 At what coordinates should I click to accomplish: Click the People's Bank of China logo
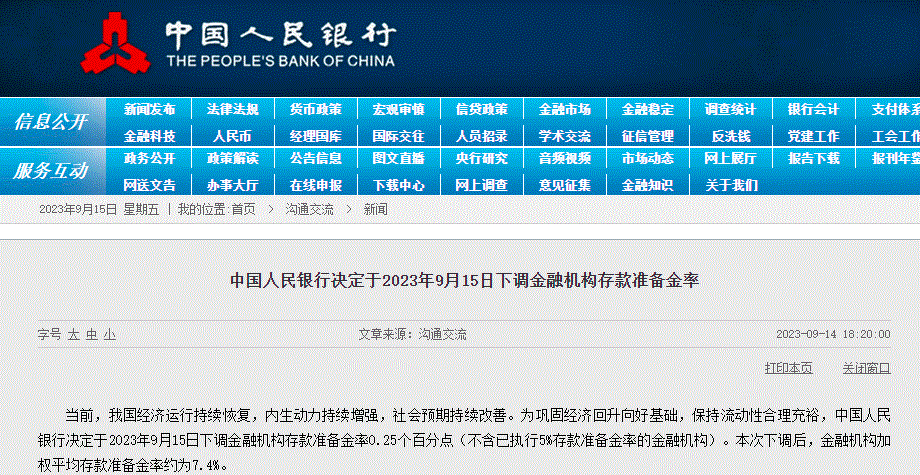coord(116,43)
